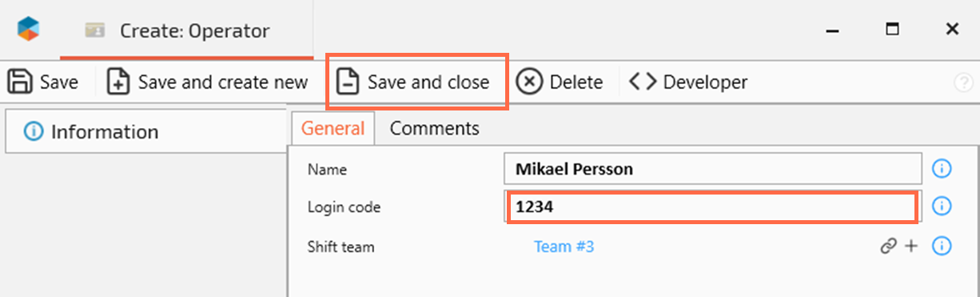Switch to the Comments tab

tap(435, 128)
